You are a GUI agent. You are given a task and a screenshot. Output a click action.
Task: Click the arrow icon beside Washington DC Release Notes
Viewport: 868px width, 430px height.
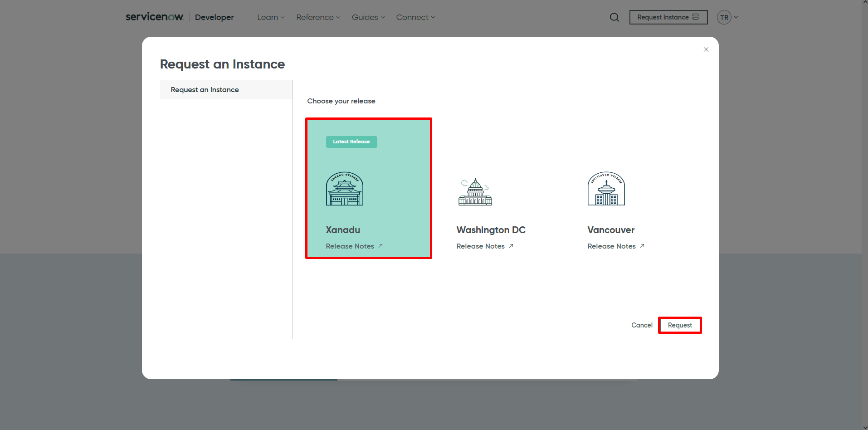point(511,246)
